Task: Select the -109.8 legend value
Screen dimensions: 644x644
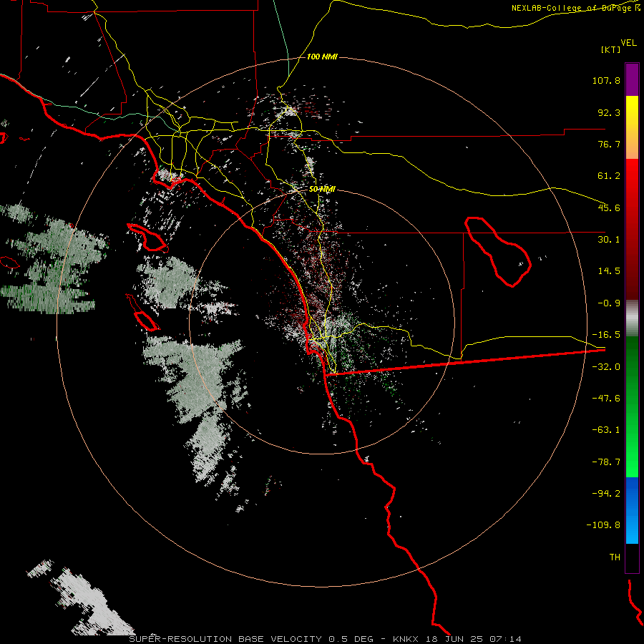Action: (x=603, y=525)
